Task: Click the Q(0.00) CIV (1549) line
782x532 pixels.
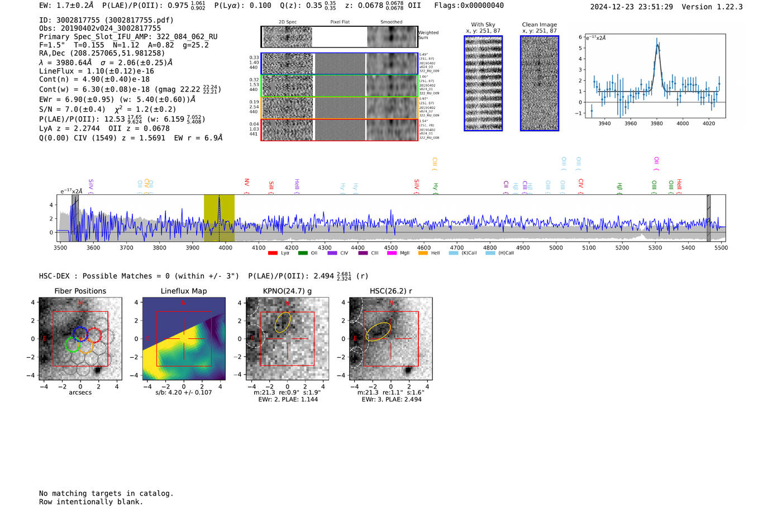Action: (x=131, y=137)
